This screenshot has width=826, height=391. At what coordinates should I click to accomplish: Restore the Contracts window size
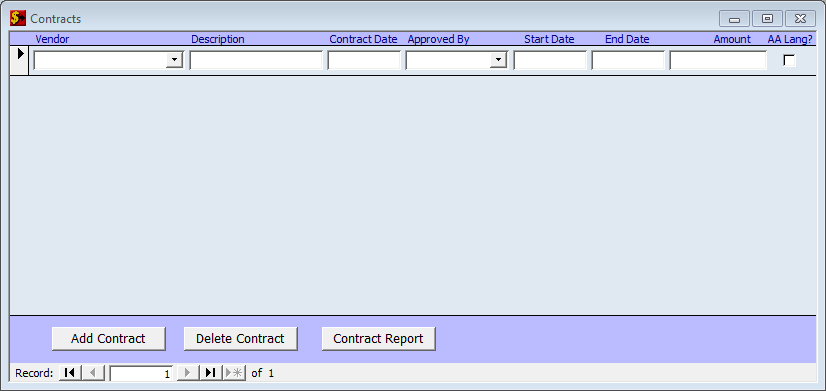click(768, 18)
